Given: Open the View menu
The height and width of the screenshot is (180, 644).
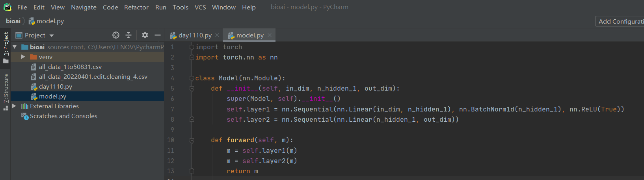Looking at the screenshot, I should point(58,7).
